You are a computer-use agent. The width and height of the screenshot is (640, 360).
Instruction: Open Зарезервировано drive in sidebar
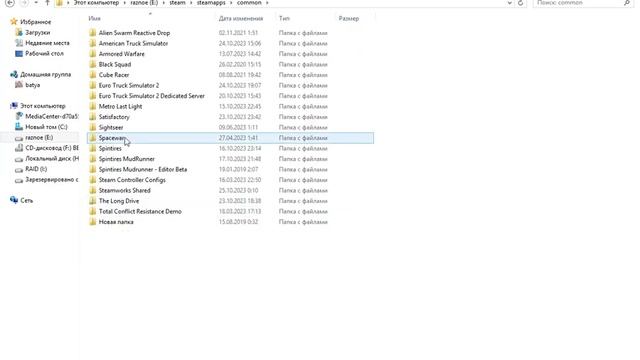[51, 180]
